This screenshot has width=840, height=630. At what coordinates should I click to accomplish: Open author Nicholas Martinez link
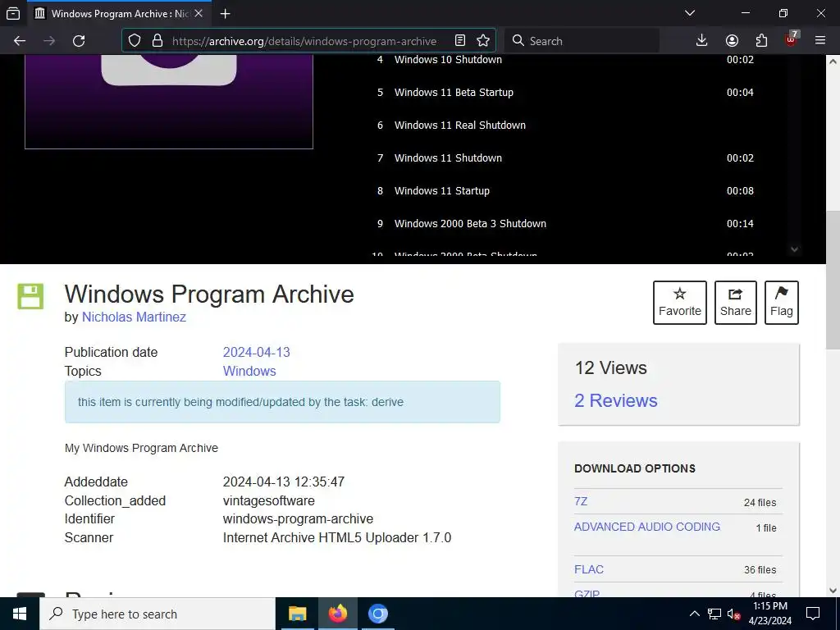pyautogui.click(x=134, y=317)
